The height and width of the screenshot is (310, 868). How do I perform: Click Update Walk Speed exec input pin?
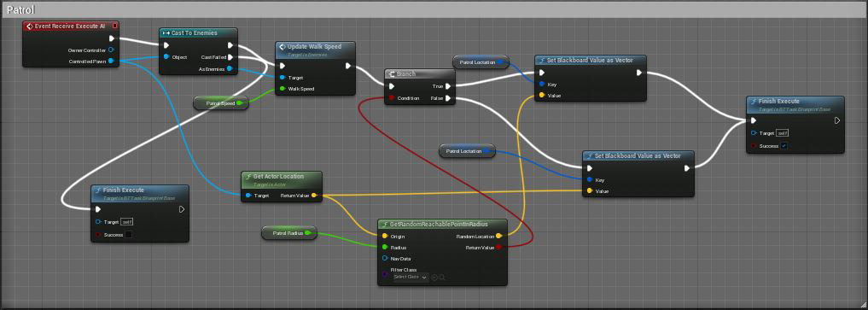tap(283, 66)
